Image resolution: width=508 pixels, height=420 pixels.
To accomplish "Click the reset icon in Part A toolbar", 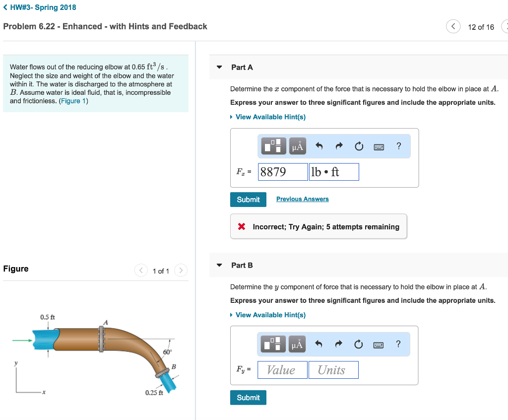I will 359,146.
